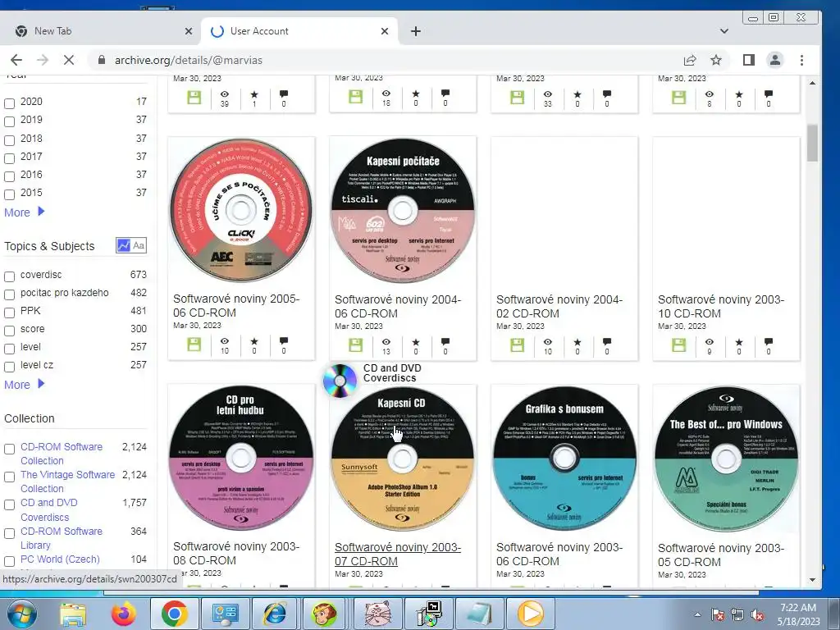Check the coverdisc topic filter
Screen dimensions: 840x630
[x=10, y=276]
